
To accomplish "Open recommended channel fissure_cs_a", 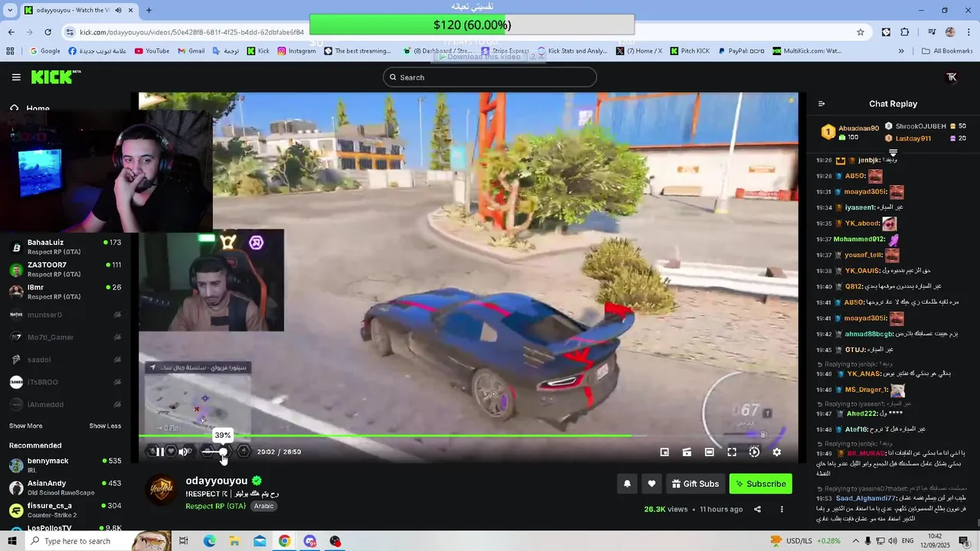I will 65,510.
